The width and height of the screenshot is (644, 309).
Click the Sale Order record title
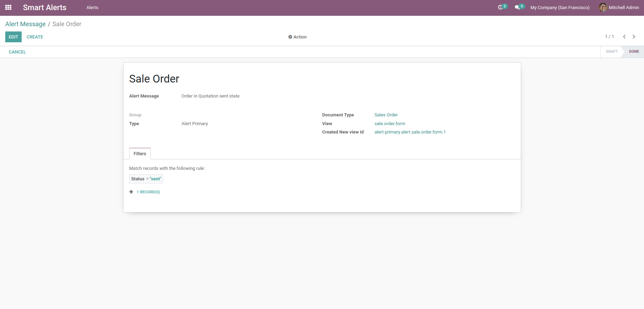(154, 79)
